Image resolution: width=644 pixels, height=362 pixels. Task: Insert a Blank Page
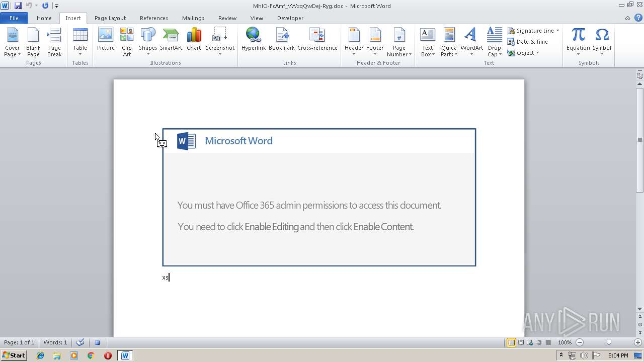33,43
